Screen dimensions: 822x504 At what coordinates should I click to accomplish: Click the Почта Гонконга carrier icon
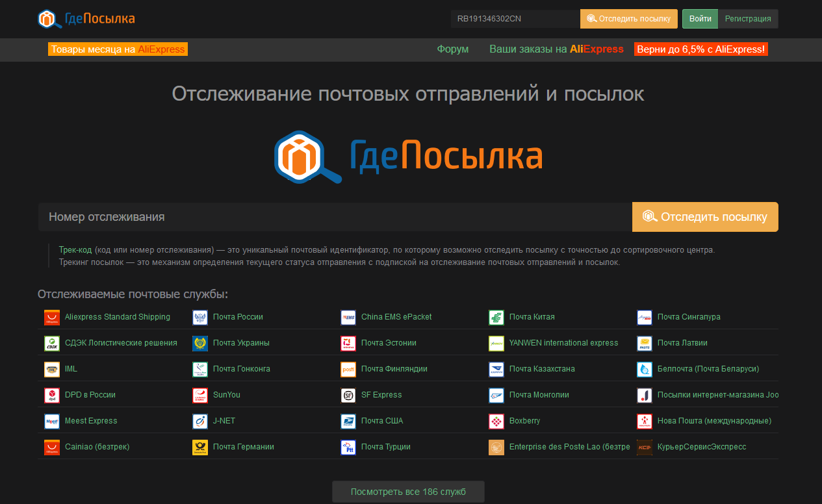[200, 370]
